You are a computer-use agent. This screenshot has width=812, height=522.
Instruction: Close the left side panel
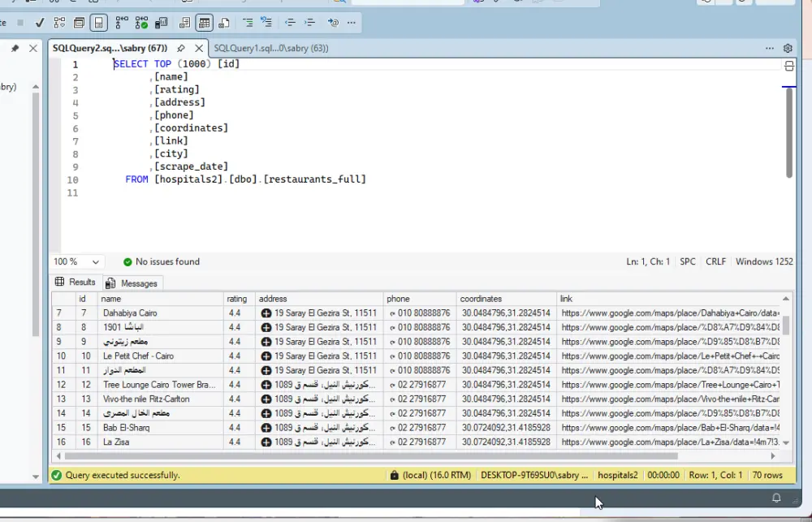pyautogui.click(x=33, y=48)
